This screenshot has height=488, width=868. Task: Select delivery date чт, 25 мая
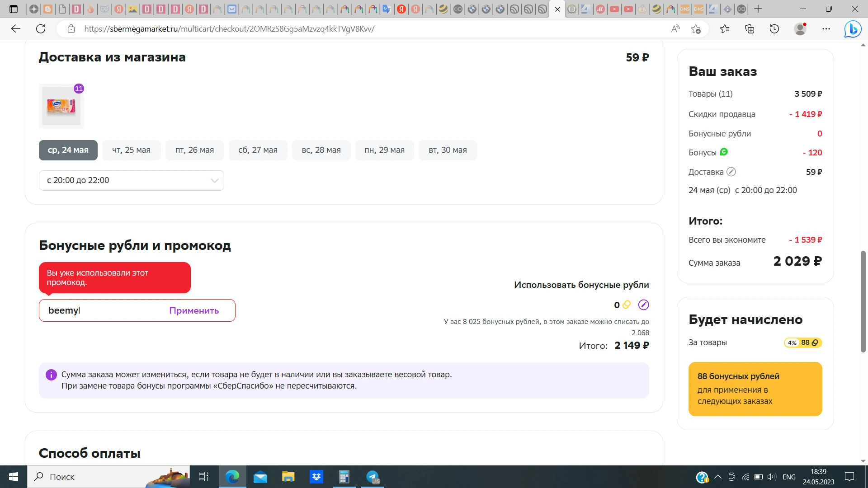pyautogui.click(x=131, y=150)
